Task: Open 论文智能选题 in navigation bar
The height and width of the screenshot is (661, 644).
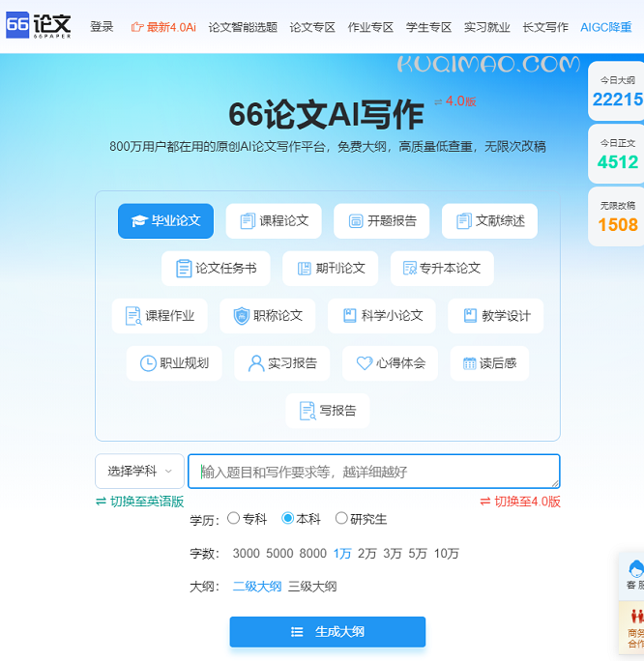Action: [x=243, y=27]
